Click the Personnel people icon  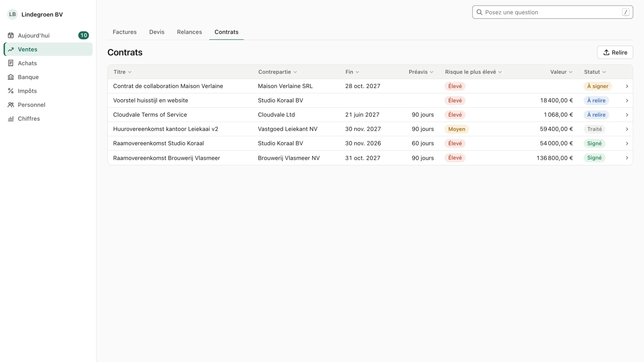[x=11, y=105]
